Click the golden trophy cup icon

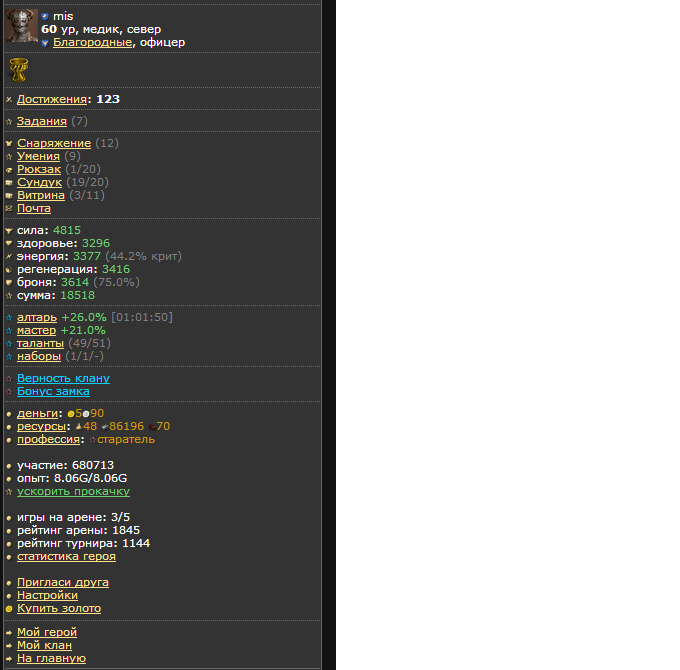(19, 70)
